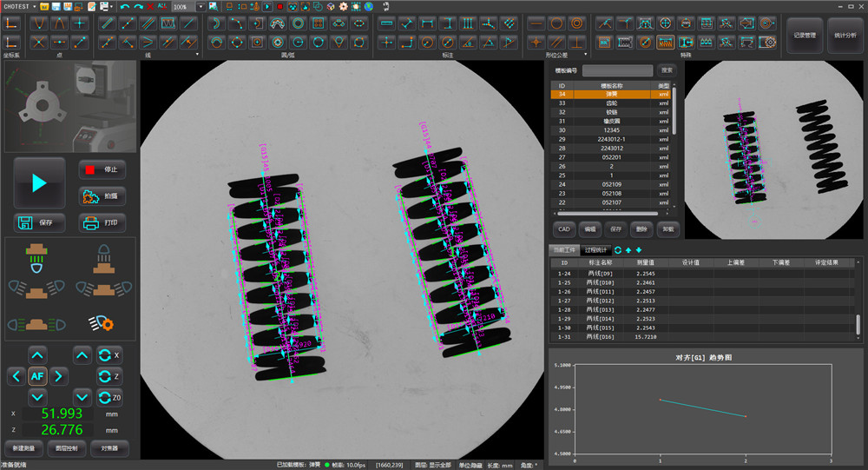Screen dimensions: 868x470
Task: Open the 100% zoom dropdown
Action: [x=201, y=6]
